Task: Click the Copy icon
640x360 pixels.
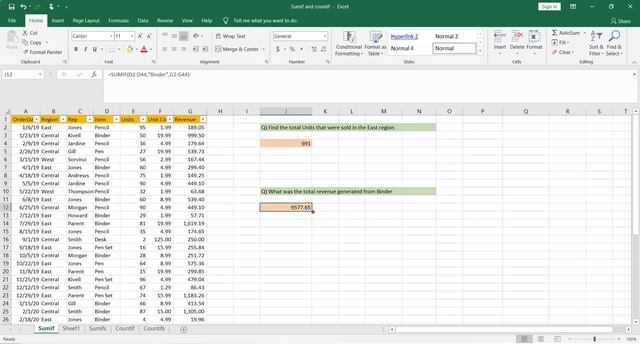Action: (x=25, y=42)
